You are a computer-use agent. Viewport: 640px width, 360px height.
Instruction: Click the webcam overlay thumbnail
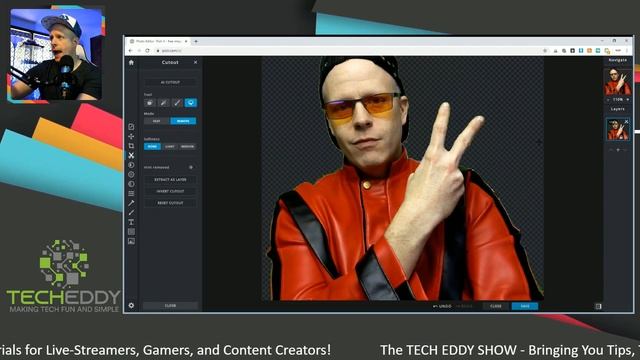[x=56, y=54]
